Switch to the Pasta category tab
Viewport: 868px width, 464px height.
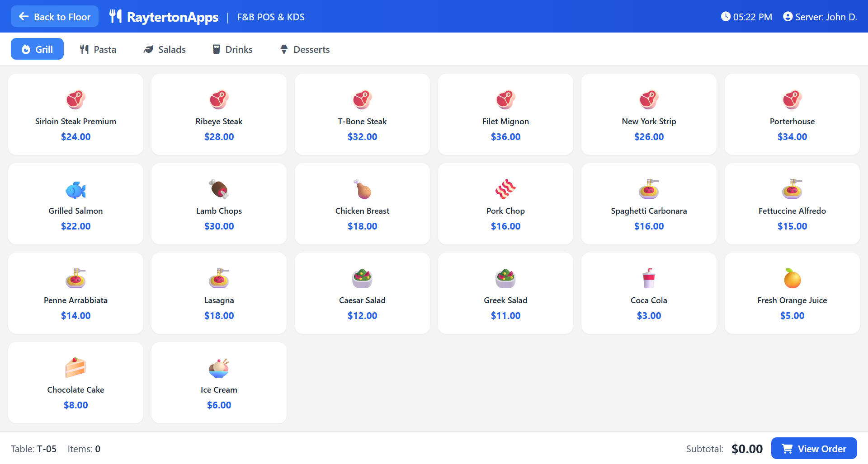(x=97, y=49)
